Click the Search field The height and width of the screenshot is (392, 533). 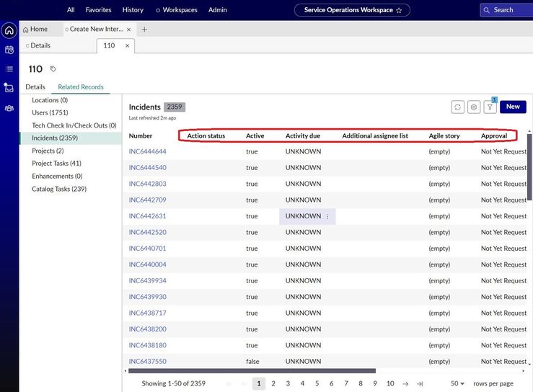(x=506, y=10)
